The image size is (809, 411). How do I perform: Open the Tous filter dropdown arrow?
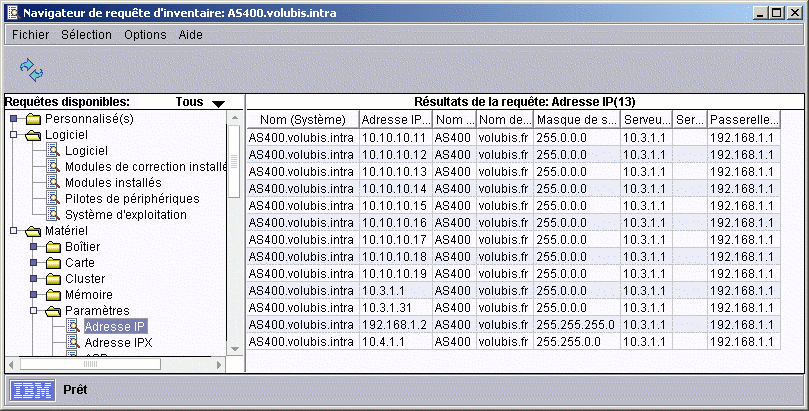pos(218,104)
